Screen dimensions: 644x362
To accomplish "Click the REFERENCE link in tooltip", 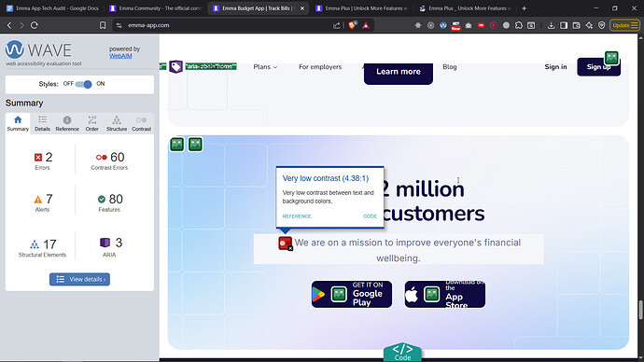I will pos(297,216).
